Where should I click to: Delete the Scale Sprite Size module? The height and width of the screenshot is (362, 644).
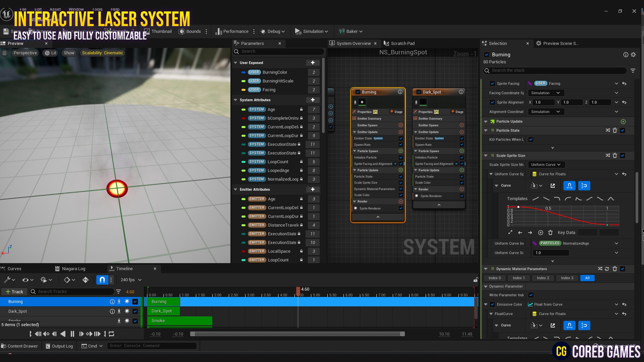615,156
